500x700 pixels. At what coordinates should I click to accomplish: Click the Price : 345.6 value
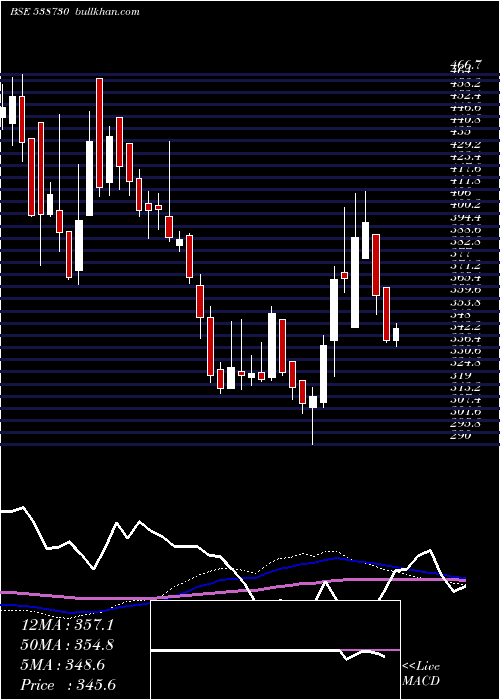[67, 685]
